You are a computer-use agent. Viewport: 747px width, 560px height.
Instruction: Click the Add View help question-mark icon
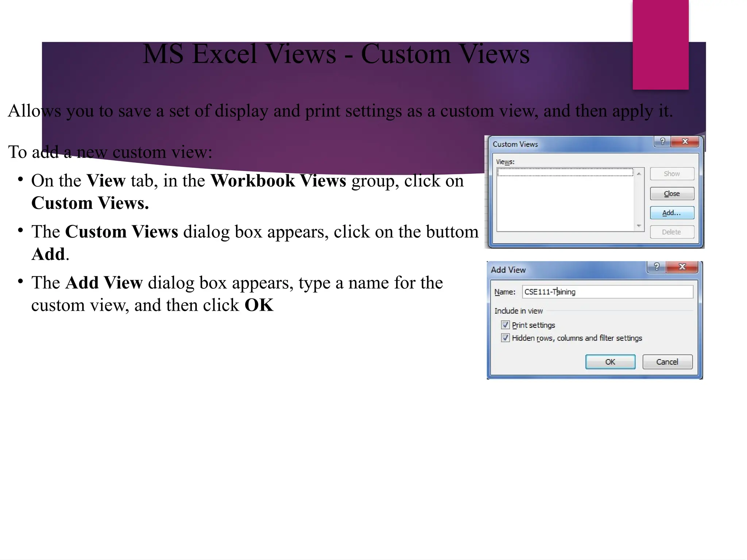(x=657, y=267)
